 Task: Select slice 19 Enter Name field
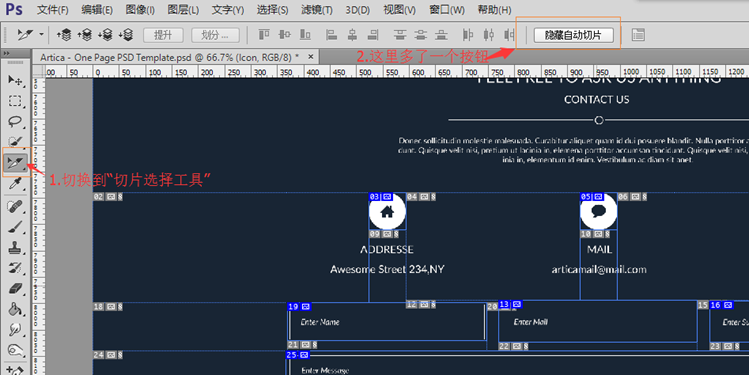(387, 321)
